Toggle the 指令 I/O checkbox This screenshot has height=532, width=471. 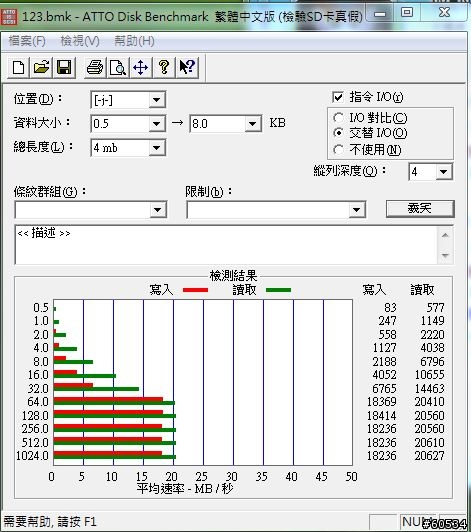tap(338, 97)
